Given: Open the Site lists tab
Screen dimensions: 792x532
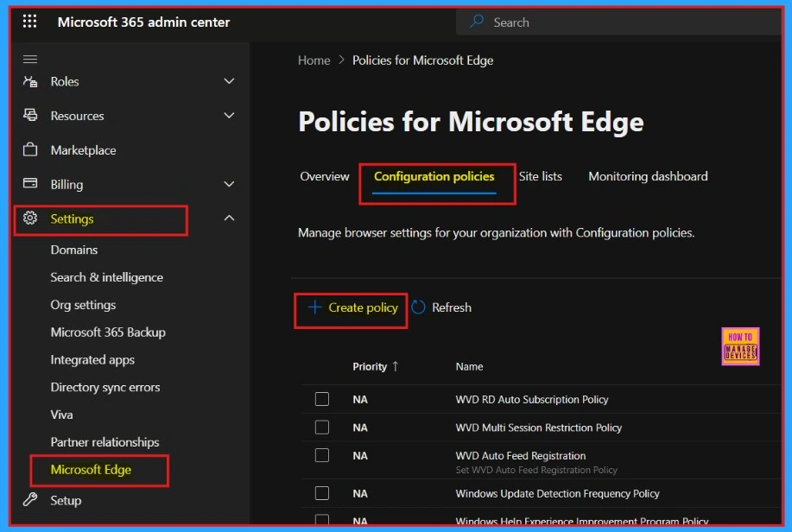Looking at the screenshot, I should coord(541,176).
